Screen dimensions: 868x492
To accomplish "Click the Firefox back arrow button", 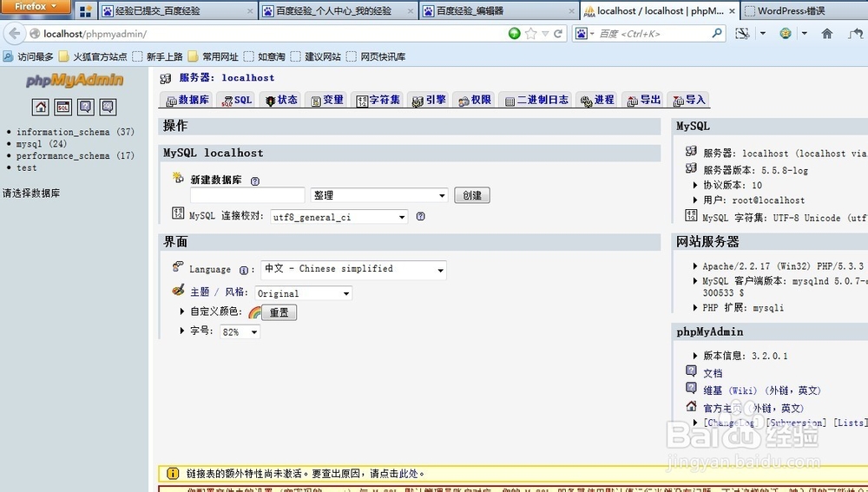I will (14, 34).
